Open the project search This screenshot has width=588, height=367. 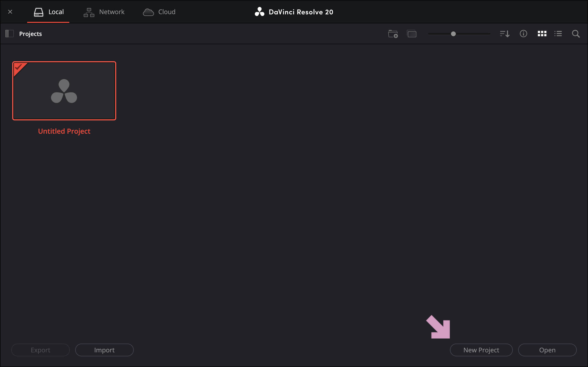575,34
